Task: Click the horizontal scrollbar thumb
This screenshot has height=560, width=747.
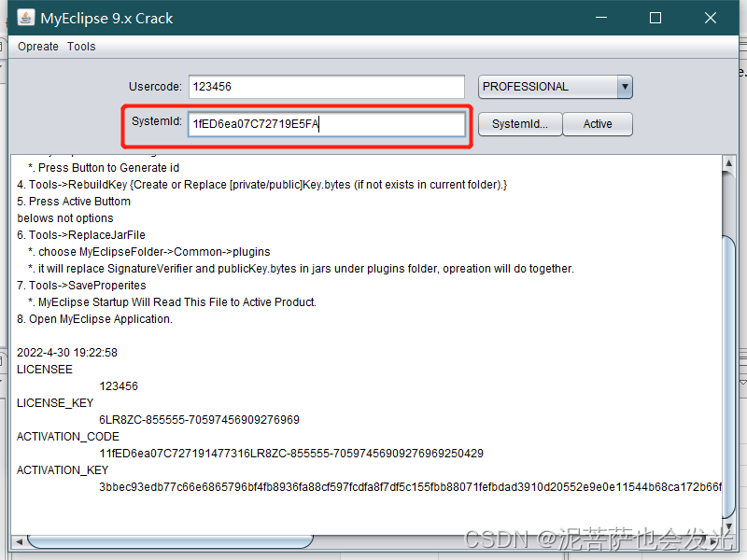Action: [x=170, y=541]
